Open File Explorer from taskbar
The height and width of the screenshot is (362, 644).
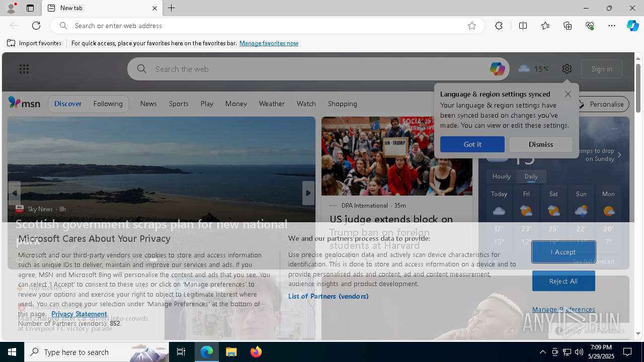(231, 352)
